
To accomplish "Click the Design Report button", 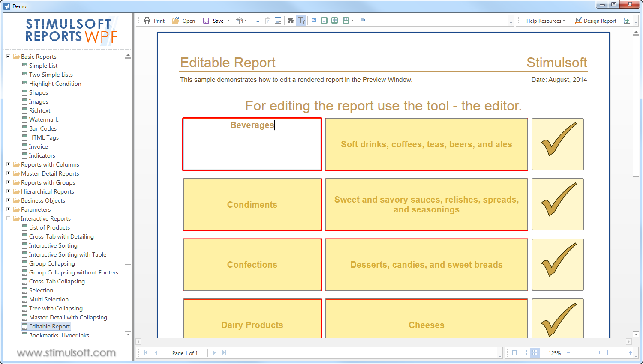I will [595, 21].
